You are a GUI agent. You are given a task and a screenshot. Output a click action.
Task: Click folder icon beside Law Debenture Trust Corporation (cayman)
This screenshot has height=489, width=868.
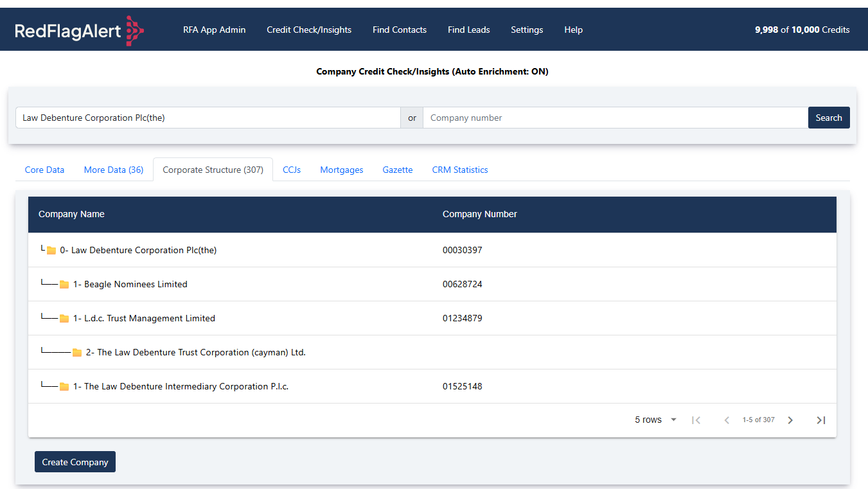click(x=77, y=353)
